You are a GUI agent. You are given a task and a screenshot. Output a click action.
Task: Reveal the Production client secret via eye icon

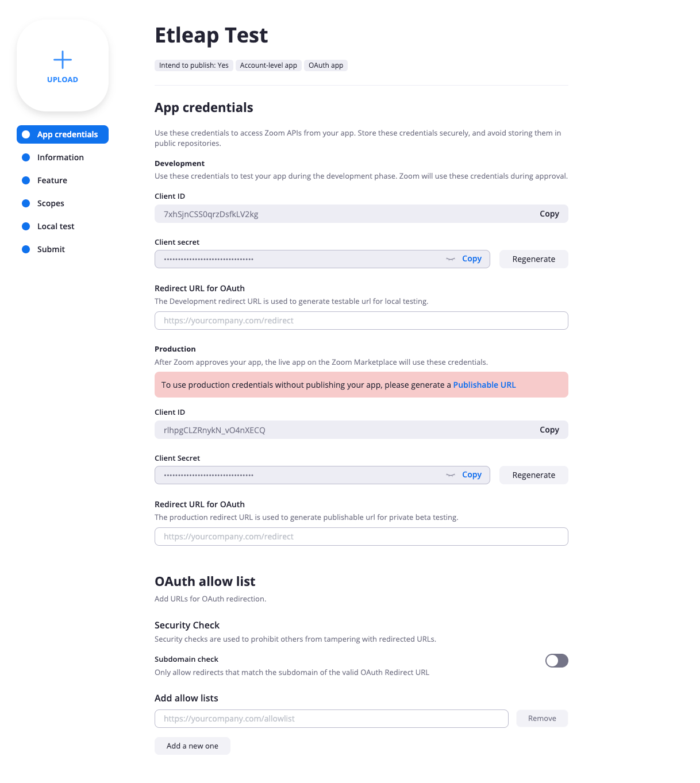451,475
